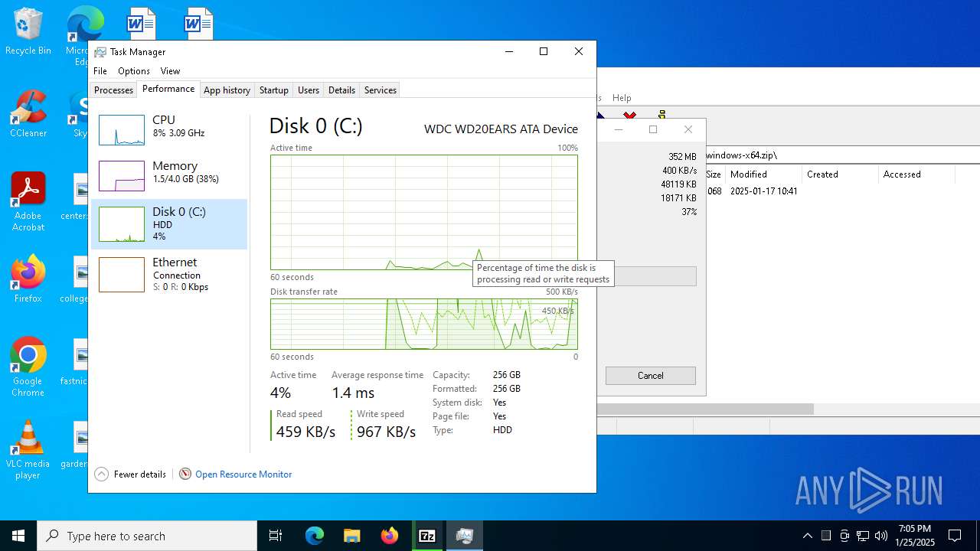Click the 7-Zip extraction progress bar
Viewport: 980px width, 551px height.
coord(655,276)
